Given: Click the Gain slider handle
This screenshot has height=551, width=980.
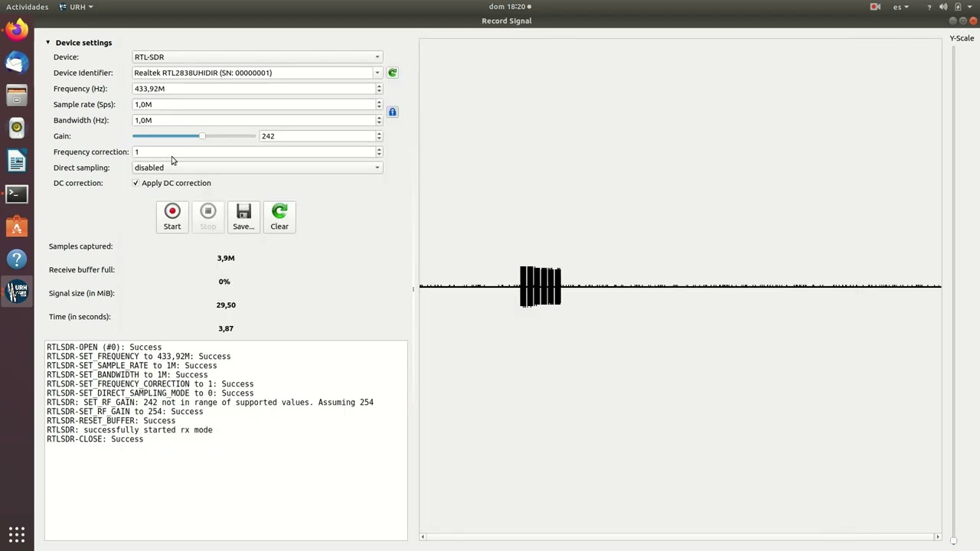Looking at the screenshot, I should point(202,136).
